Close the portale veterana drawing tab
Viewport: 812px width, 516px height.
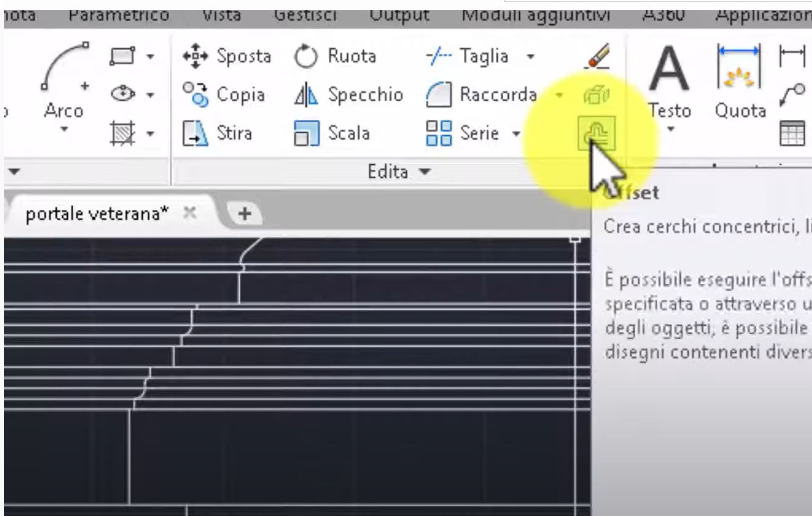coord(191,213)
